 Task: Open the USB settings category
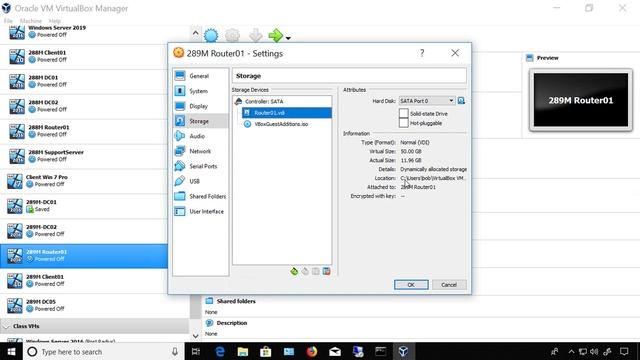click(x=200, y=181)
